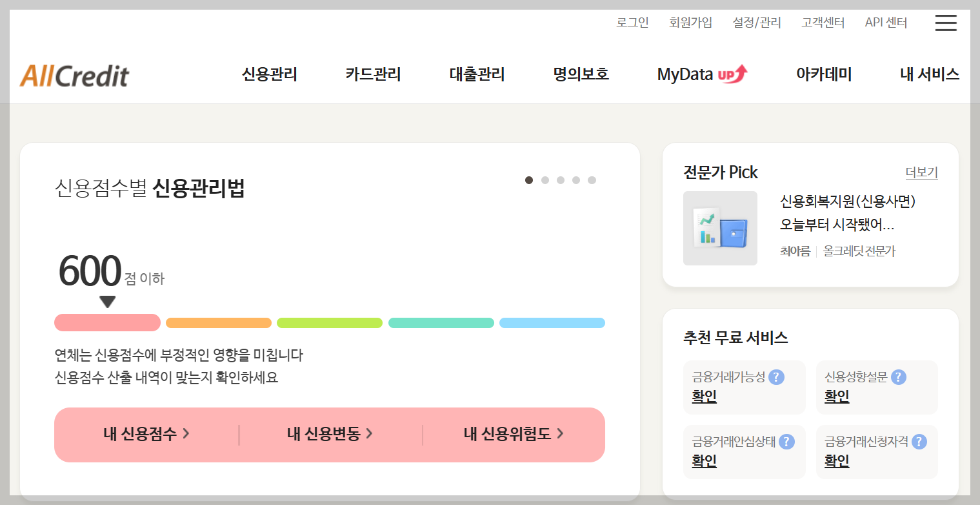Viewport: 980px width, 505px height.
Task: Select the second carousel dot
Action: (x=545, y=180)
